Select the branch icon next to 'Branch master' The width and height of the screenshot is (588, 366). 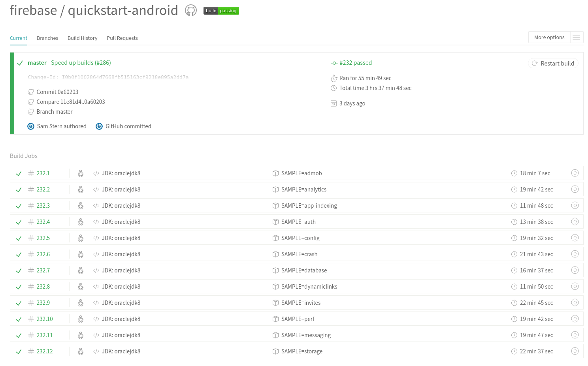point(31,112)
